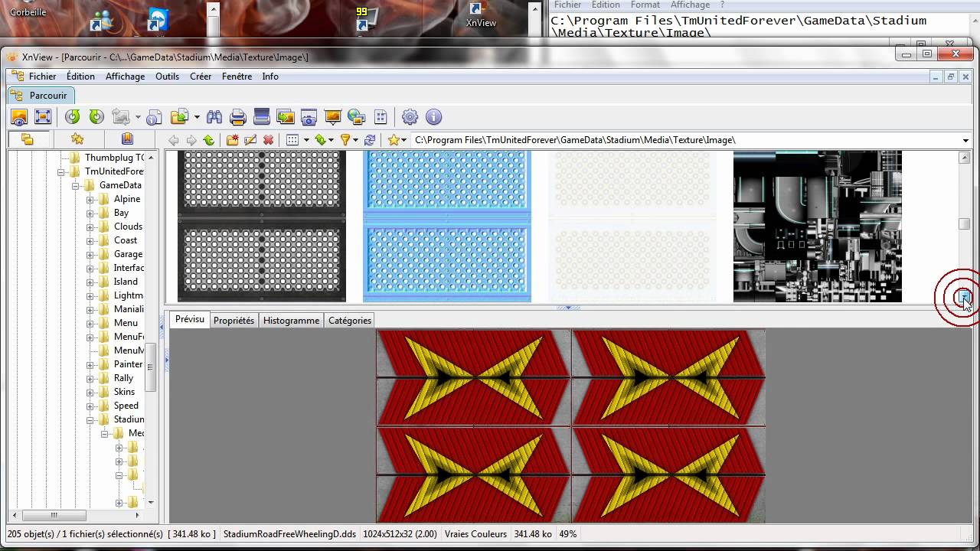The width and height of the screenshot is (980, 551).
Task: Open the contact sheet tool
Action: pyautogui.click(x=381, y=117)
